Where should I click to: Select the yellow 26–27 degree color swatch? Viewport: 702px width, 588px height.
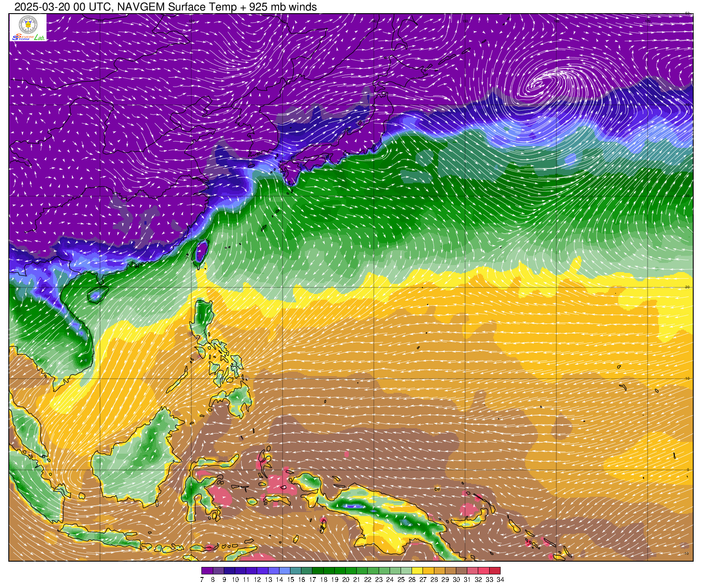[417, 570]
